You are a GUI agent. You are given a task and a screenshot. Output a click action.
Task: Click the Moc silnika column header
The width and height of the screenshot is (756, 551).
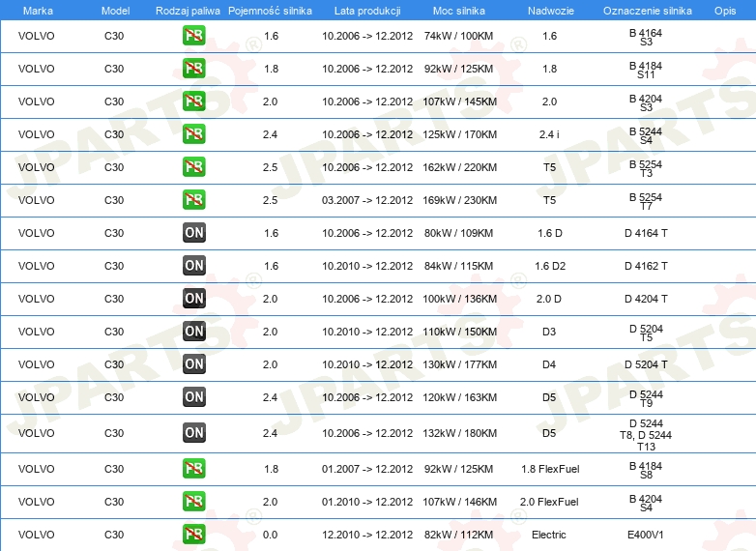[459, 11]
